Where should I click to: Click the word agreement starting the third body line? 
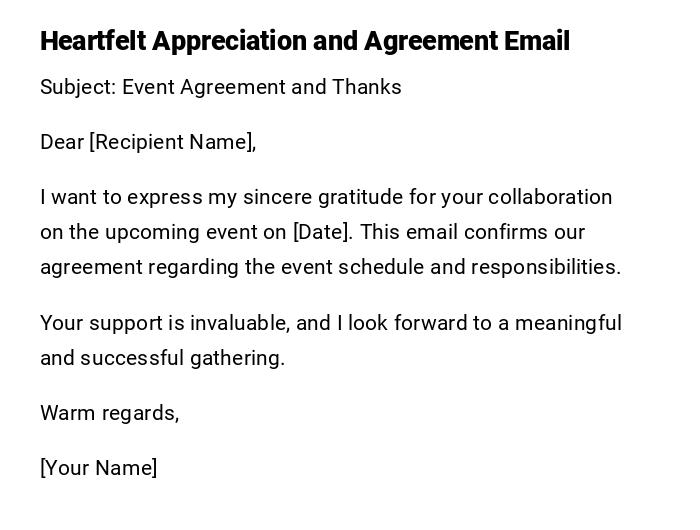[90, 267]
